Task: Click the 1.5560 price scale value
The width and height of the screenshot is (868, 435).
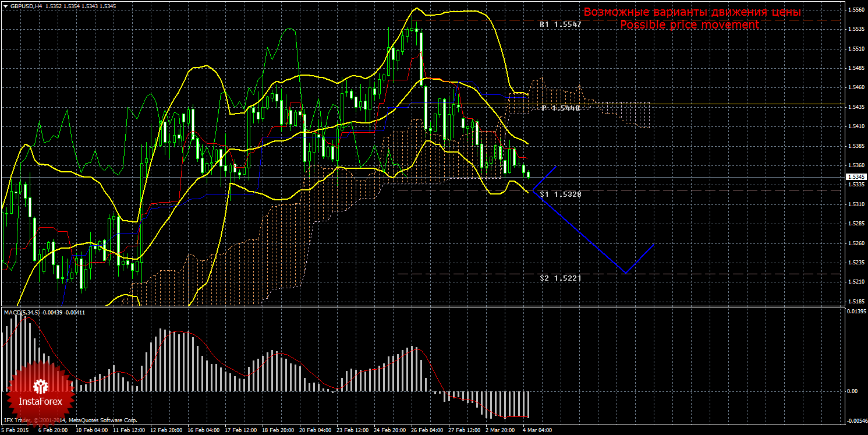Action: 855,10
